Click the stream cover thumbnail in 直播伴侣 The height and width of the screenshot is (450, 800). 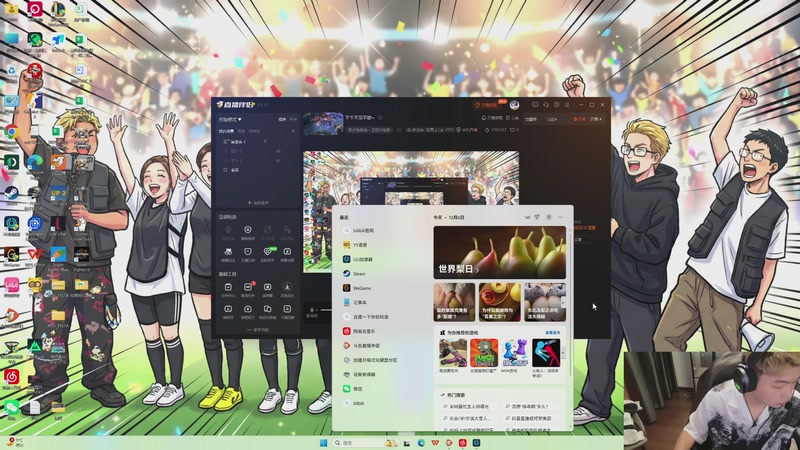tap(323, 123)
